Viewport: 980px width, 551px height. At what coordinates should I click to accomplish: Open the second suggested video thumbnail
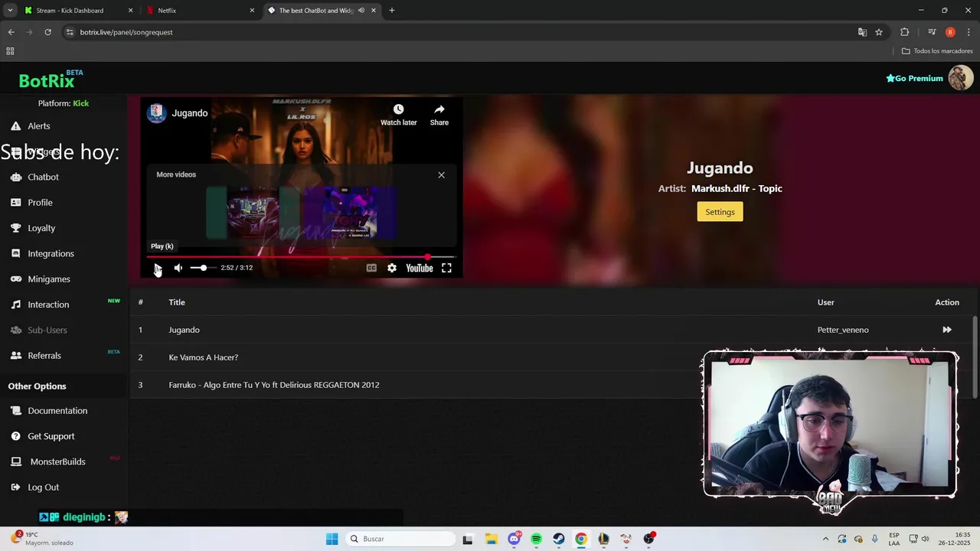(x=350, y=213)
